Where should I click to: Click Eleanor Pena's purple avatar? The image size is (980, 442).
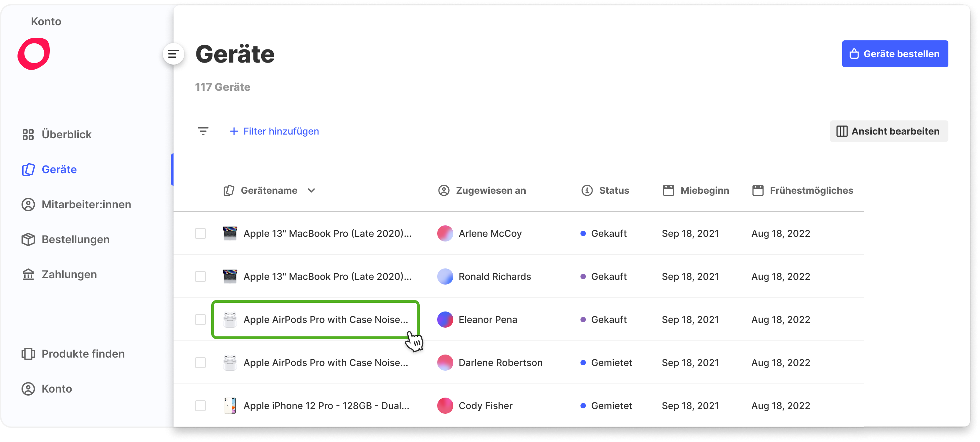tap(445, 320)
